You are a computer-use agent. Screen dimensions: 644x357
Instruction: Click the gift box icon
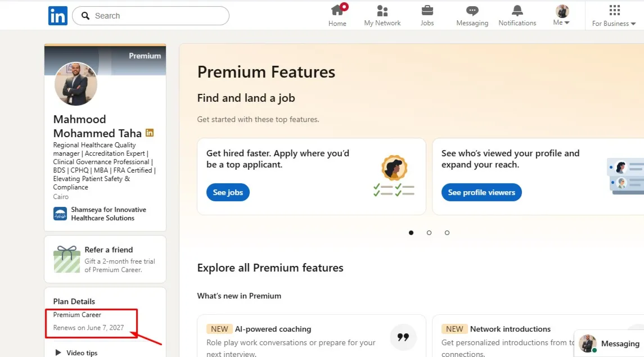coord(66,259)
